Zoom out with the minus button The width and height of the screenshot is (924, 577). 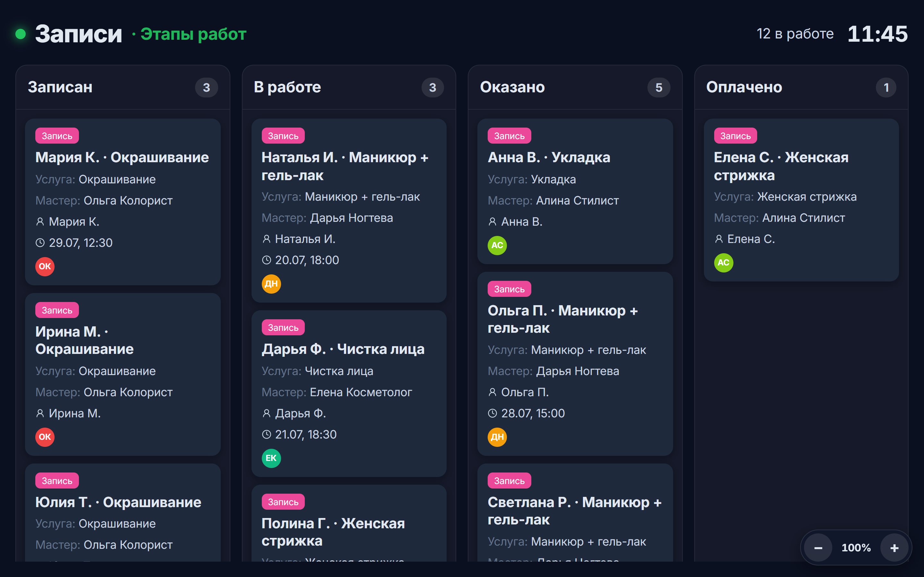pyautogui.click(x=818, y=548)
